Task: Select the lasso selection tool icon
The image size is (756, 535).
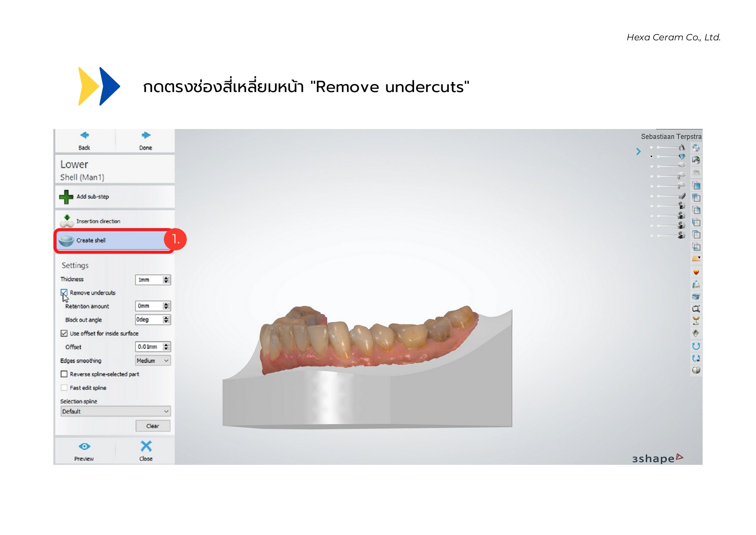Action: [x=696, y=308]
